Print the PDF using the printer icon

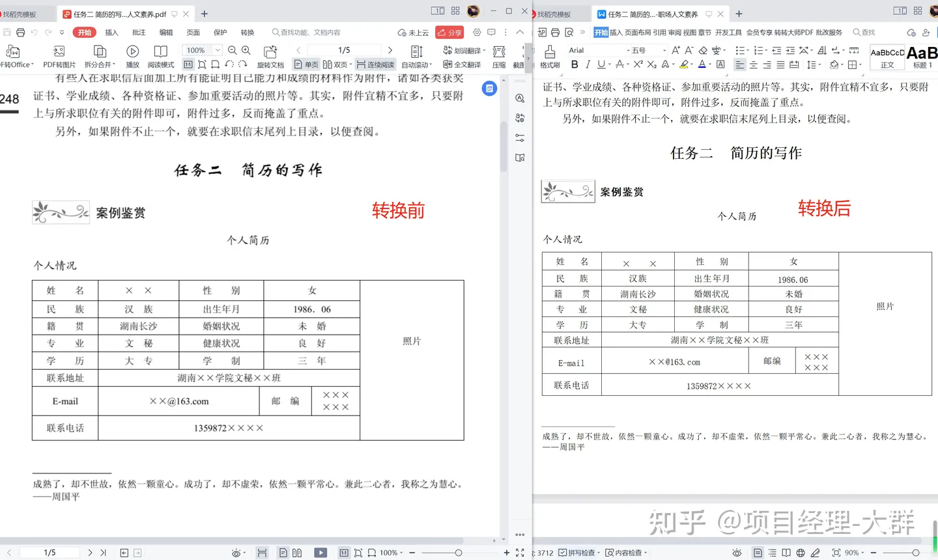(20, 32)
